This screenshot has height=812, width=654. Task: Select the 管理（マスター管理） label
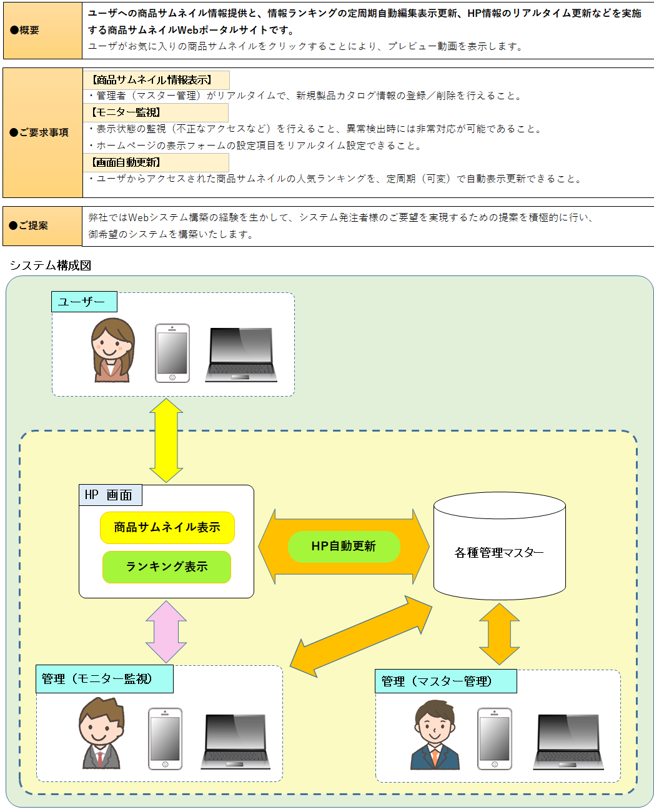click(x=445, y=681)
